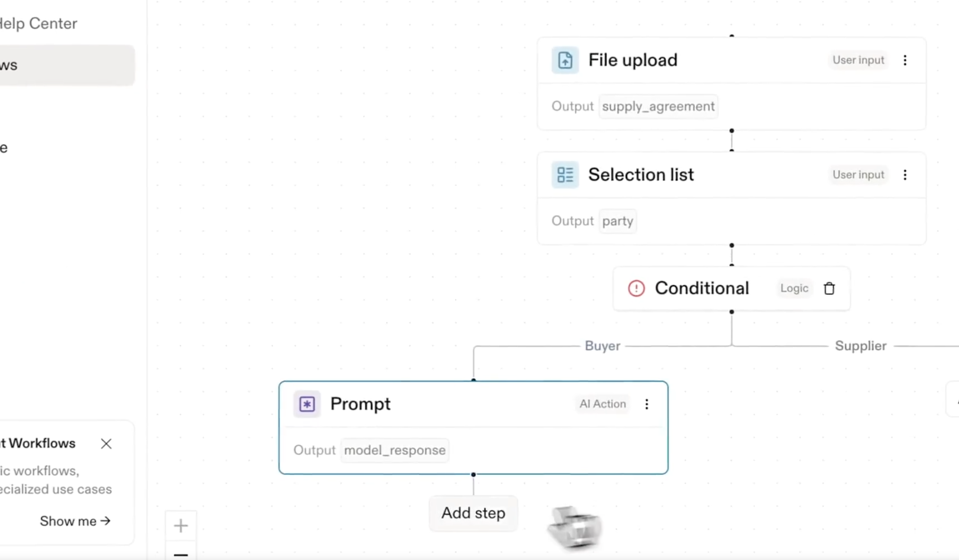Viewport: 959px width, 560px height.
Task: Open File upload three-dot options menu
Action: click(905, 60)
